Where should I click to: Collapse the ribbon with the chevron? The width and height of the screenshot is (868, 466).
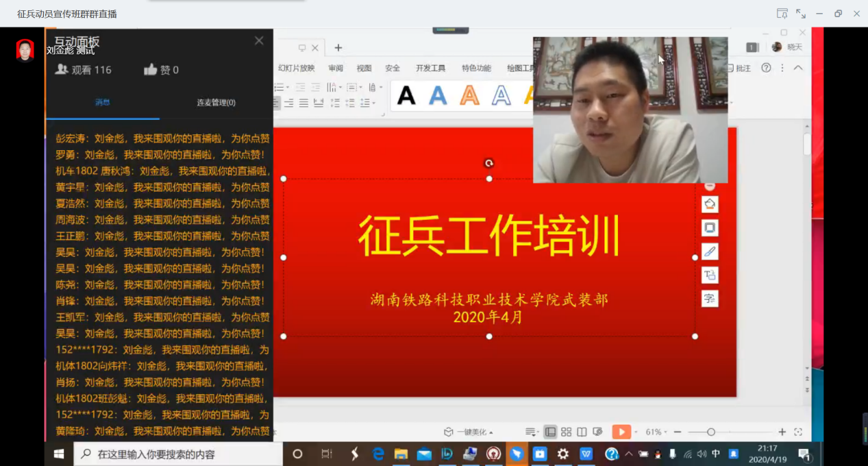[798, 68]
